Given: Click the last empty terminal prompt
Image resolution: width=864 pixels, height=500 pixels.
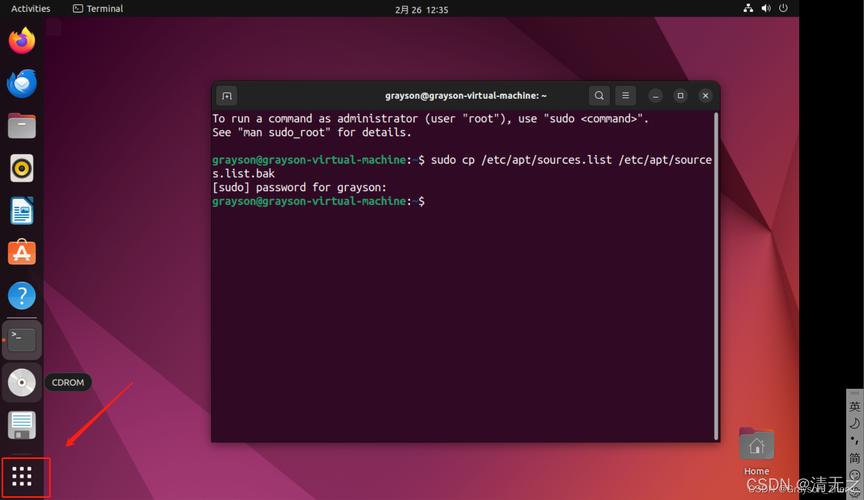Looking at the screenshot, I should click(318, 201).
